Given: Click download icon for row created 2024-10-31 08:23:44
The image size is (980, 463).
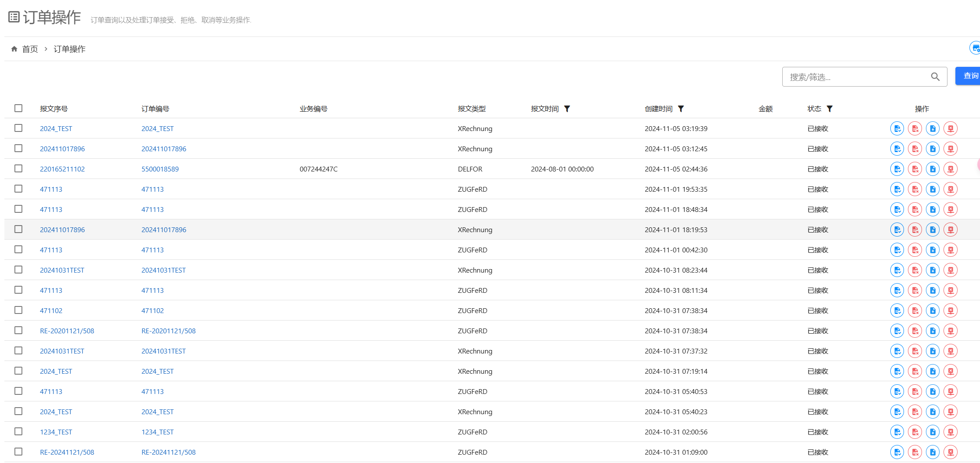Looking at the screenshot, I should coord(933,270).
